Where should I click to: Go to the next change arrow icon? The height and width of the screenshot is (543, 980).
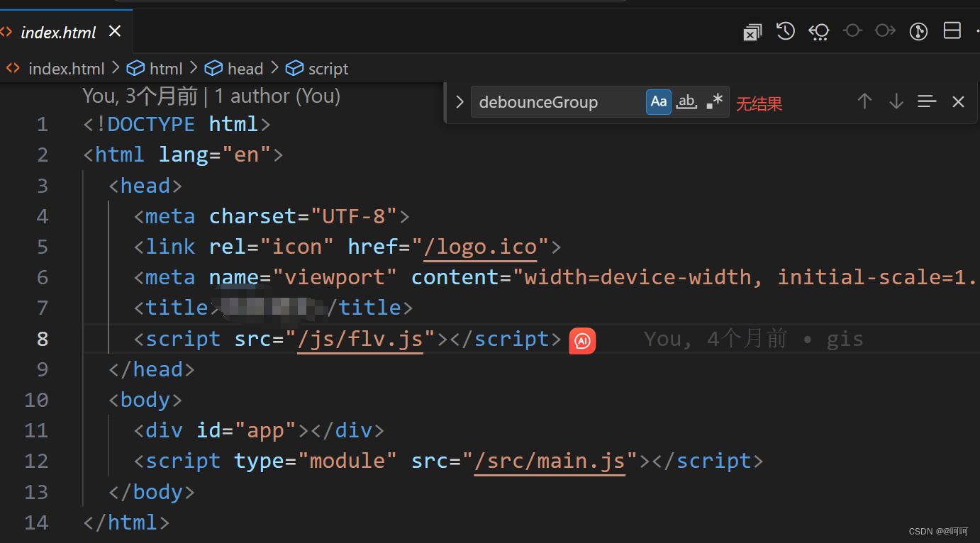point(885,31)
